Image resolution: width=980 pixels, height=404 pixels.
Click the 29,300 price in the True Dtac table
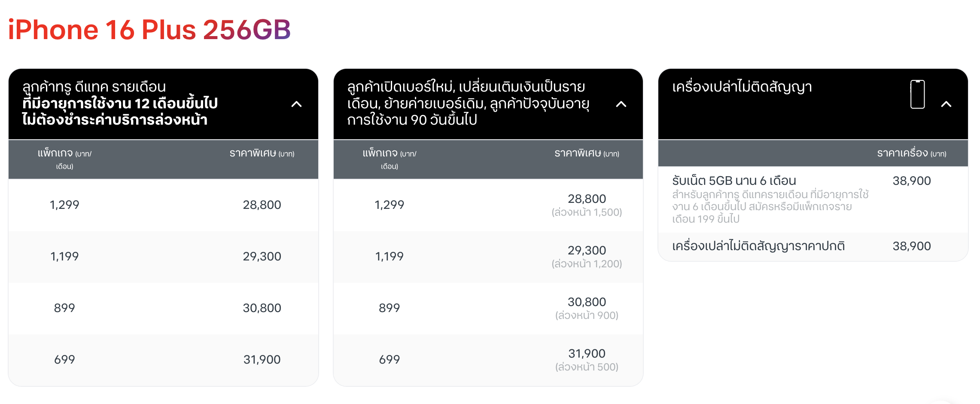[x=262, y=257]
